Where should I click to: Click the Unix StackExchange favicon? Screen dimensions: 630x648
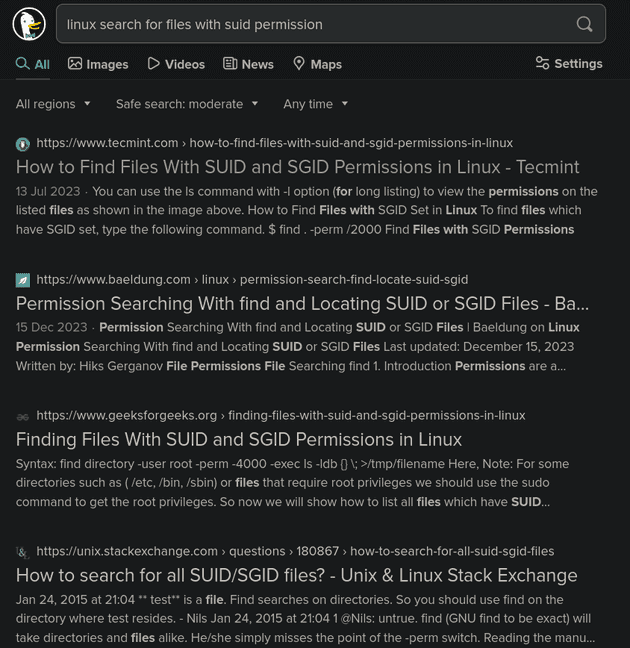(23, 552)
